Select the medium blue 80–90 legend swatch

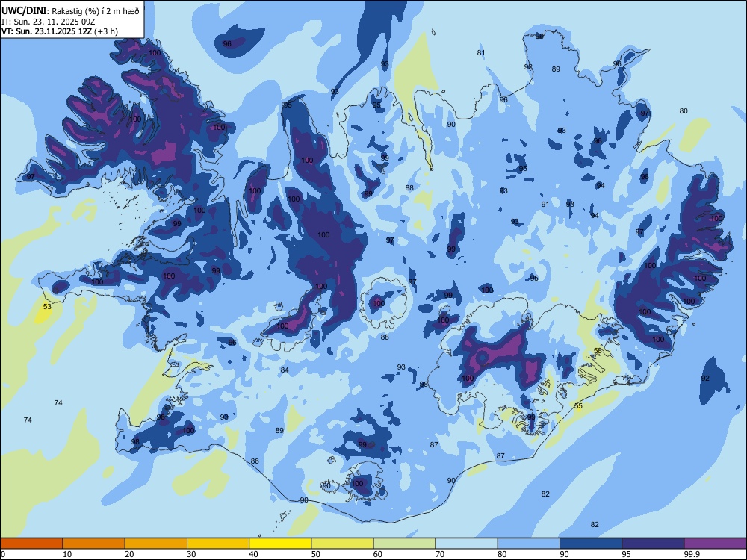click(x=529, y=544)
